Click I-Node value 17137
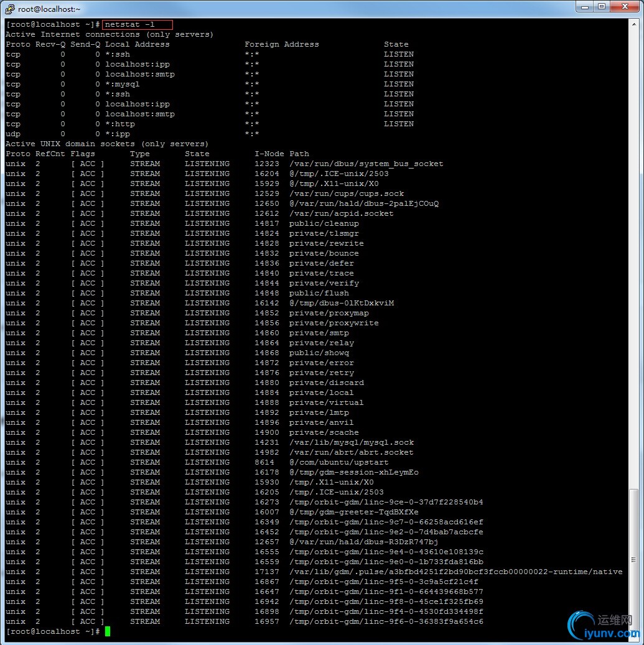 (267, 572)
